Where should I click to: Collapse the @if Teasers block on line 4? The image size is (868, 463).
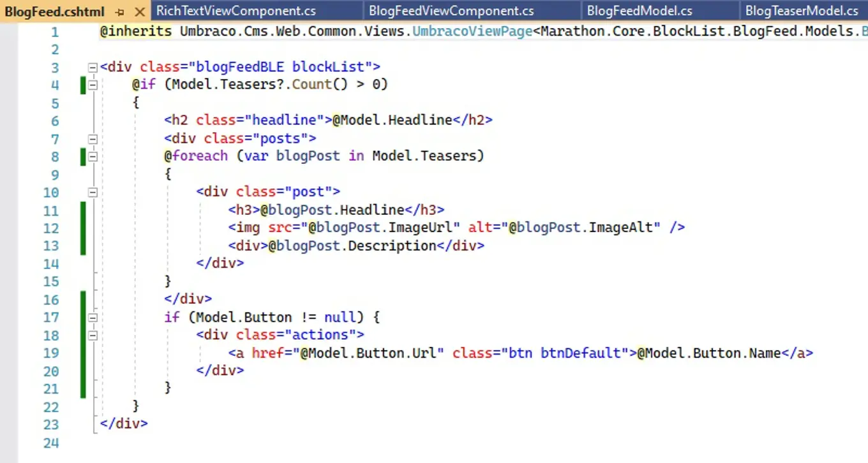[x=93, y=85]
